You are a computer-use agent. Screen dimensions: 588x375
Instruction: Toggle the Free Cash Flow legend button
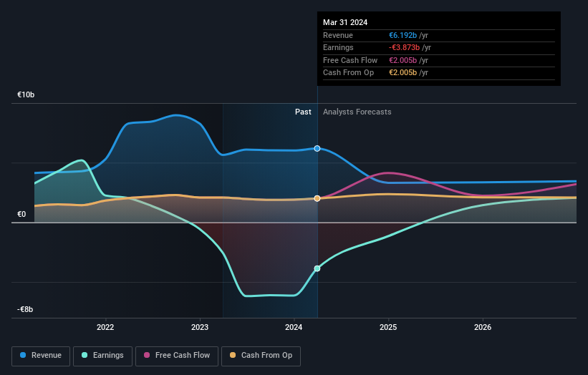click(x=177, y=356)
